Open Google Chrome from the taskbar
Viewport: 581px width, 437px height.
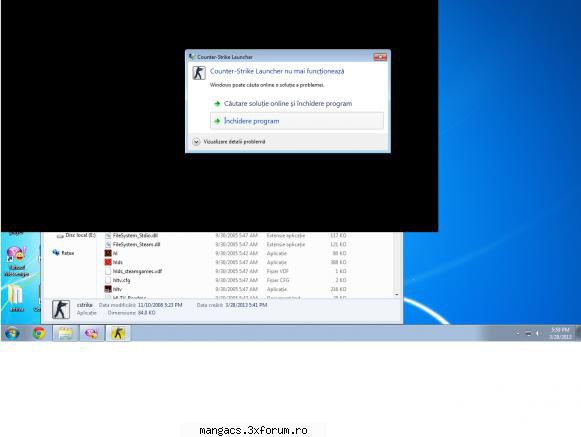[39, 333]
